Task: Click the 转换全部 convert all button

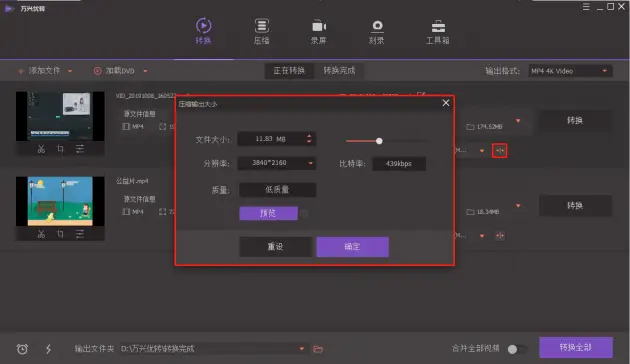Action: coord(576,347)
